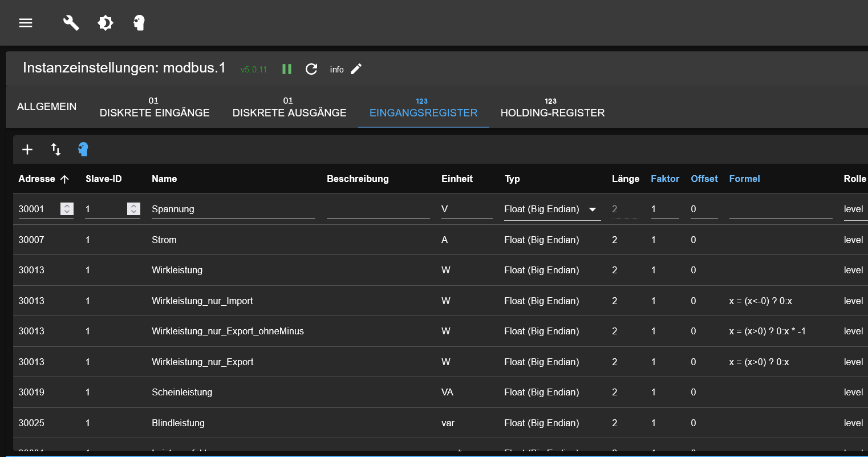Select Wirkleistung_nur_Export_ohneMinus name cell
The height and width of the screenshot is (457, 868).
tap(228, 331)
